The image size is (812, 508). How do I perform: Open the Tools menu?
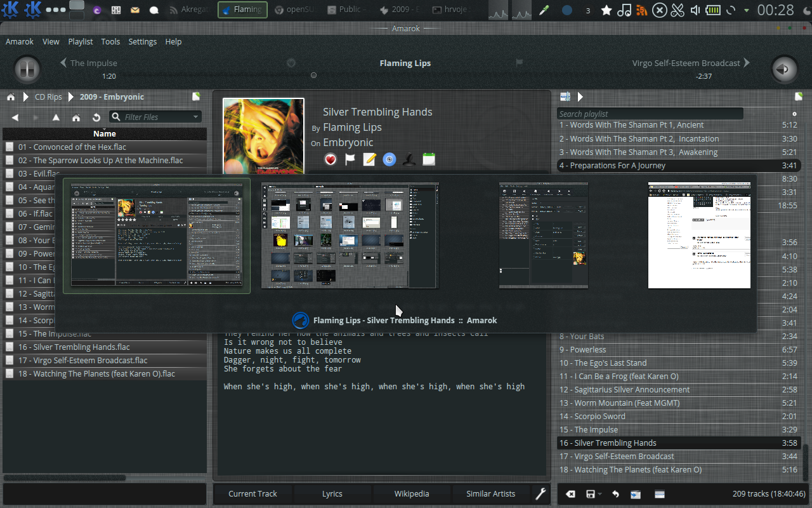click(110, 41)
